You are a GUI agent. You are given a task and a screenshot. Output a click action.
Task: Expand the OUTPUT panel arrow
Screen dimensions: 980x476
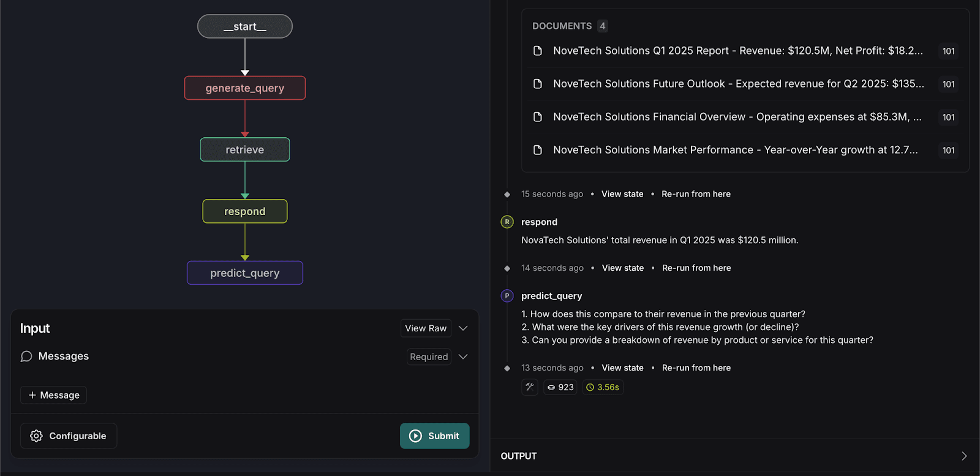pyautogui.click(x=964, y=456)
